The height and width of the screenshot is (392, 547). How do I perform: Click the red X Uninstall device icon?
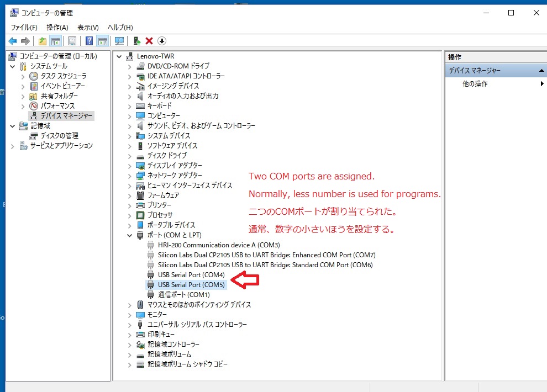[149, 41]
